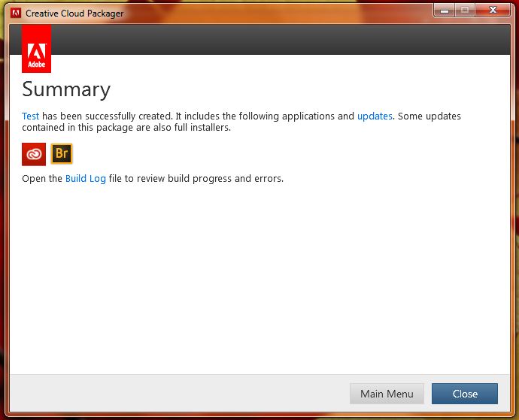Image resolution: width=519 pixels, height=420 pixels.
Task: Maximize the Creative Cloud Packager window
Action: [465, 11]
